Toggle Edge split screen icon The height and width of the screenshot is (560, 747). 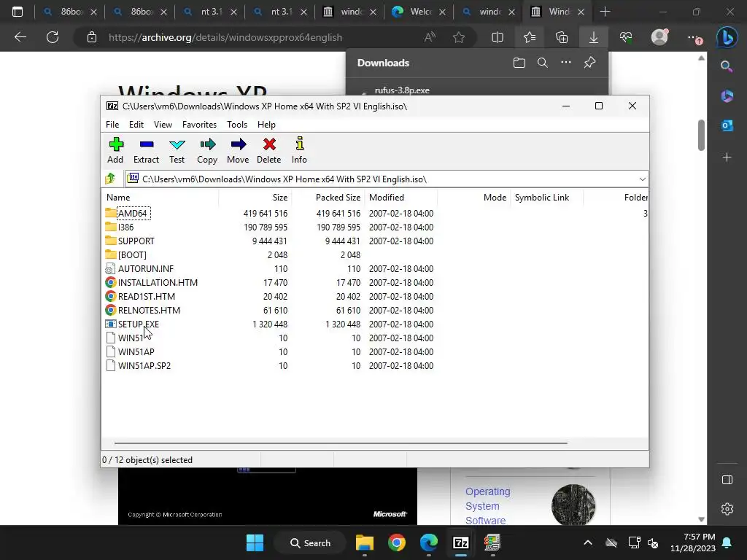coord(498,37)
